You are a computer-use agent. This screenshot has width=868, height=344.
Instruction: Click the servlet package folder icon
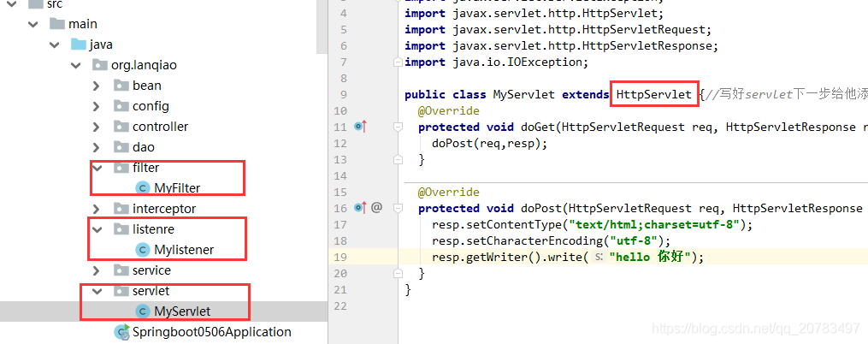121,291
